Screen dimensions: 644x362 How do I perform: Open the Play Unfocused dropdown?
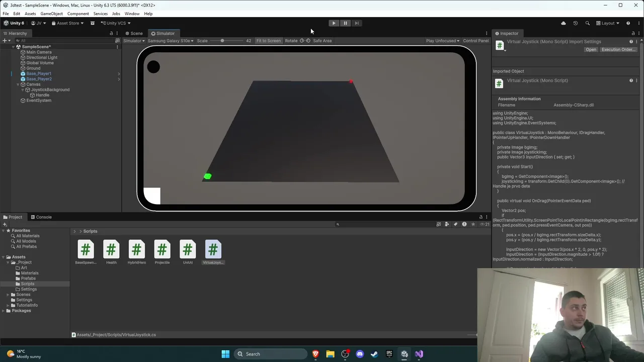coord(442,41)
